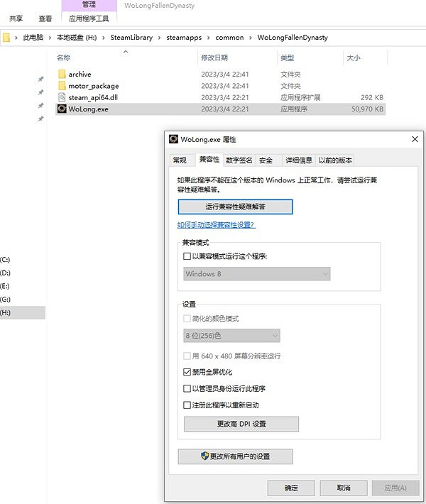Sort files by the 类型 column header

tap(288, 58)
